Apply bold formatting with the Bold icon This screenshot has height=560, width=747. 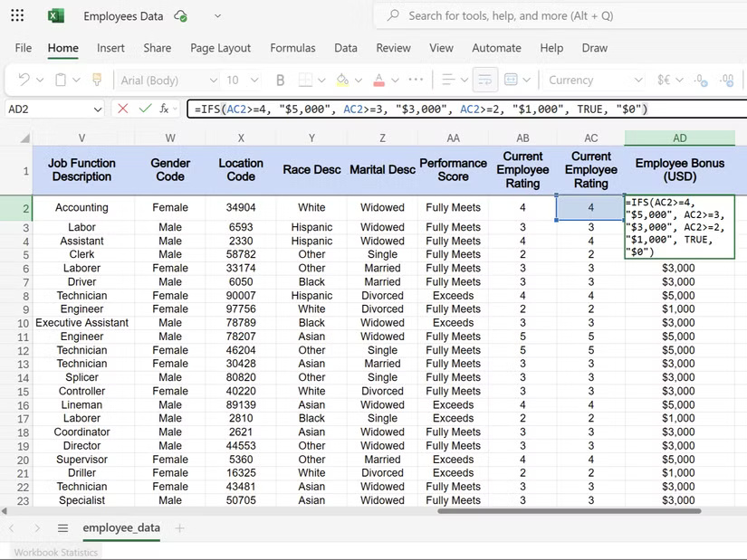point(279,80)
